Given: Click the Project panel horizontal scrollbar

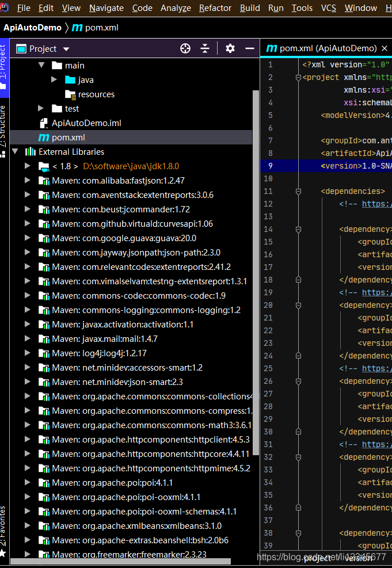Looking at the screenshot, I should pos(121,562).
